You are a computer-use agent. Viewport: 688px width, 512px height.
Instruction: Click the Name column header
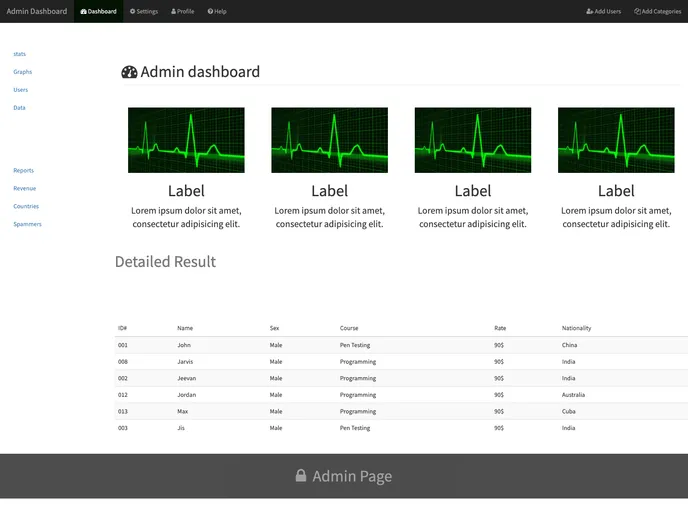[x=185, y=328]
